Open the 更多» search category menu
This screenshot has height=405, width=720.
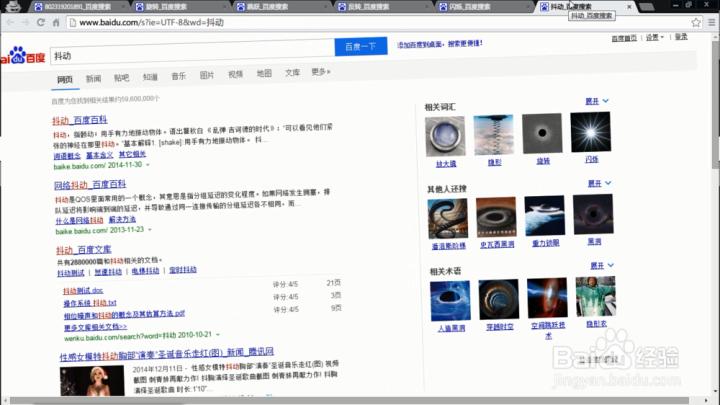321,72
